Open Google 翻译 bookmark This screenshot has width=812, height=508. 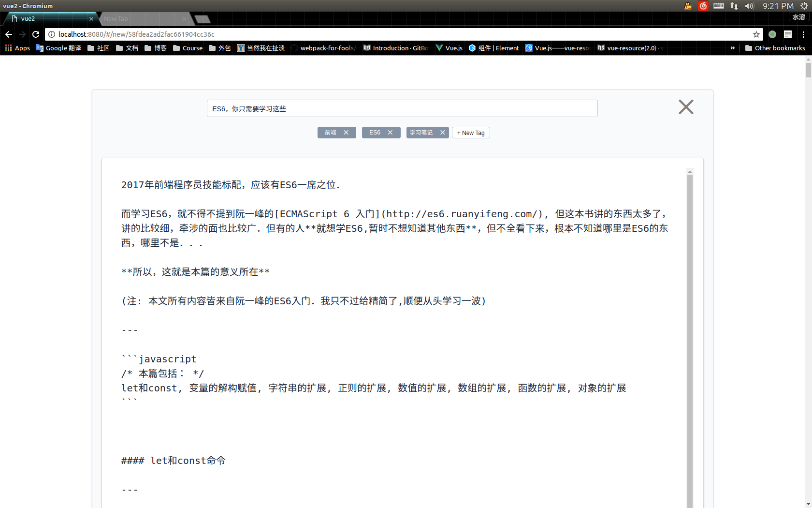(58, 48)
